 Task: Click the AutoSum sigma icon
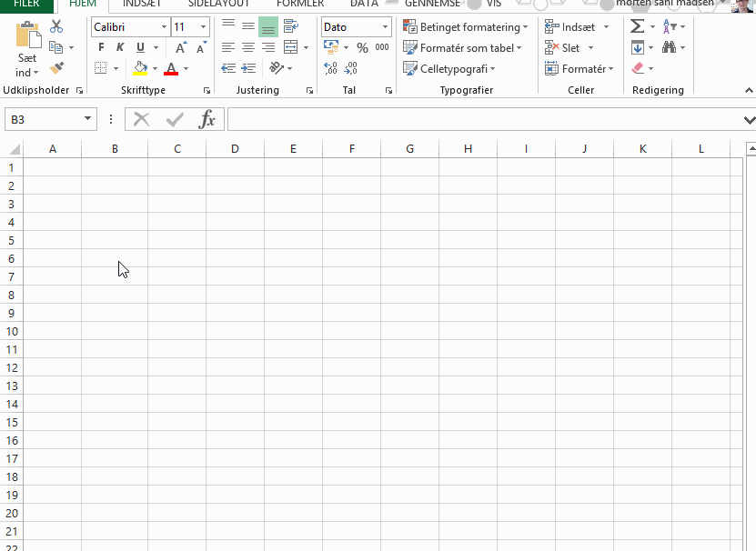[x=638, y=27]
